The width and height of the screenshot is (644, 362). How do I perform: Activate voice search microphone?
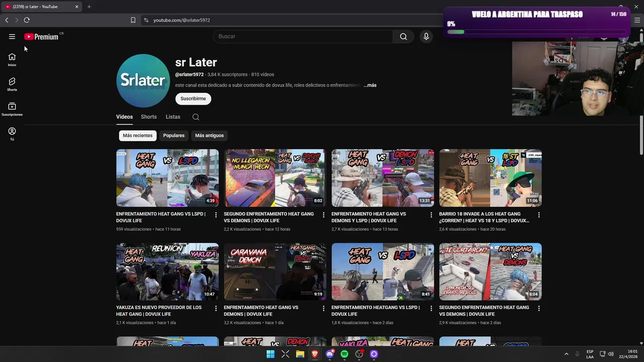click(x=426, y=36)
